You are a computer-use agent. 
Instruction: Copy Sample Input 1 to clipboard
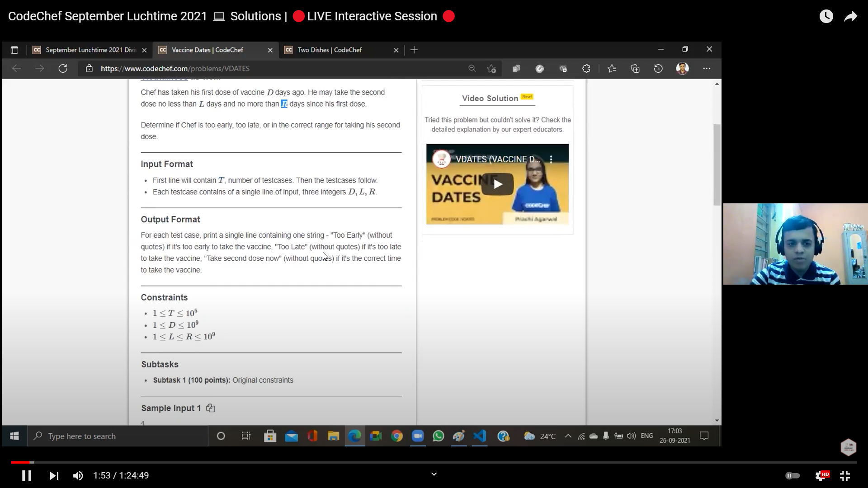tap(210, 408)
